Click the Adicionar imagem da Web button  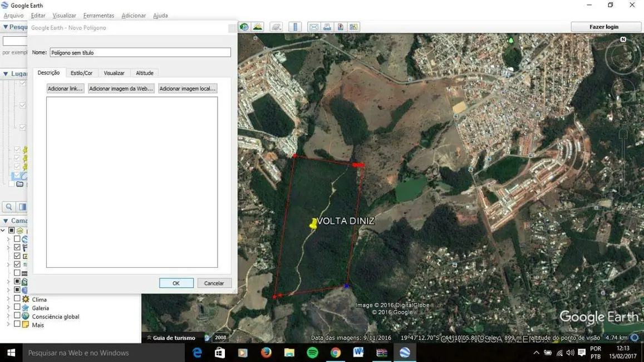121,89
